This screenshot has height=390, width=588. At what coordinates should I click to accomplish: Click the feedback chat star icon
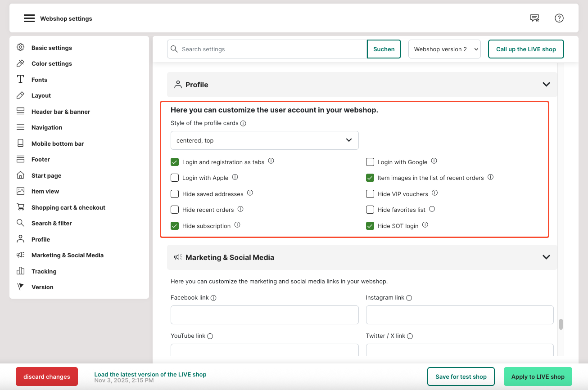pyautogui.click(x=534, y=18)
